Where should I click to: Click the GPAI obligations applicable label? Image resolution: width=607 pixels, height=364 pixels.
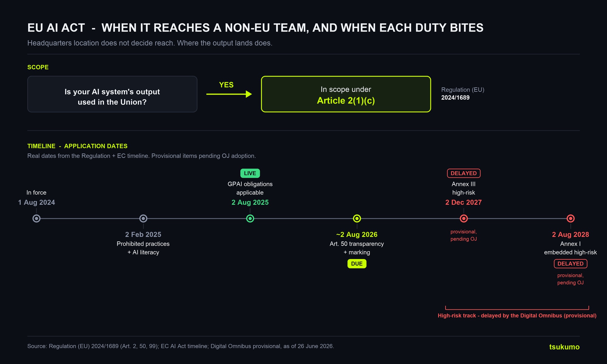250,188
